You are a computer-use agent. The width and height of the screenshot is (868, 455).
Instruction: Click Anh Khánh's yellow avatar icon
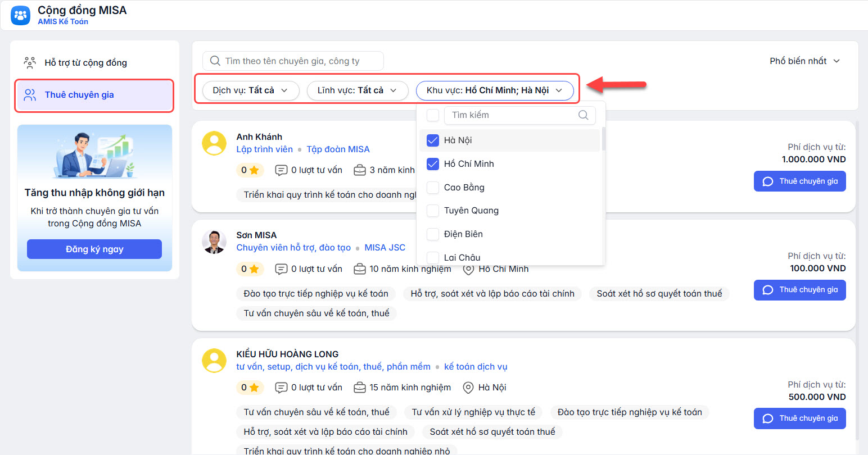coord(214,143)
